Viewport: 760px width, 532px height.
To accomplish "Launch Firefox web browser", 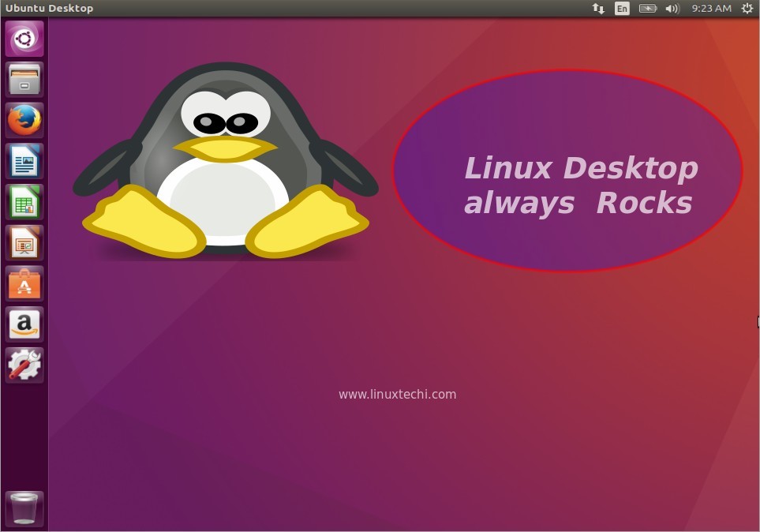I will pos(24,120).
